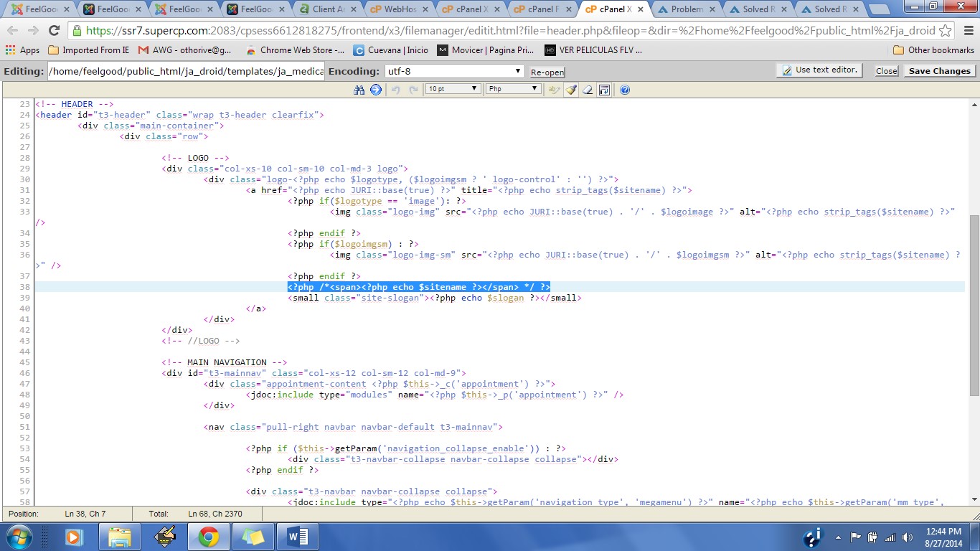Open the Chrome Web Store bookmark
This screenshot has height=551, width=980.
click(295, 50)
